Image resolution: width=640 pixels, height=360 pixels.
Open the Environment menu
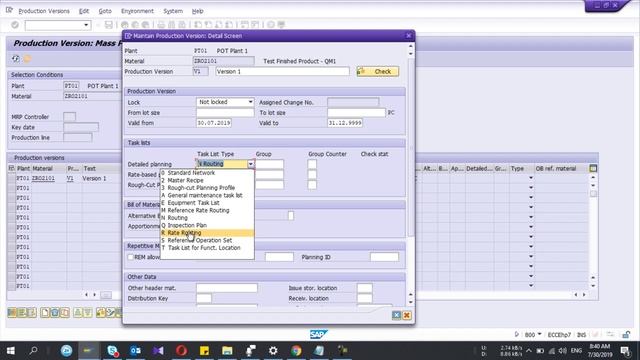tap(137, 11)
